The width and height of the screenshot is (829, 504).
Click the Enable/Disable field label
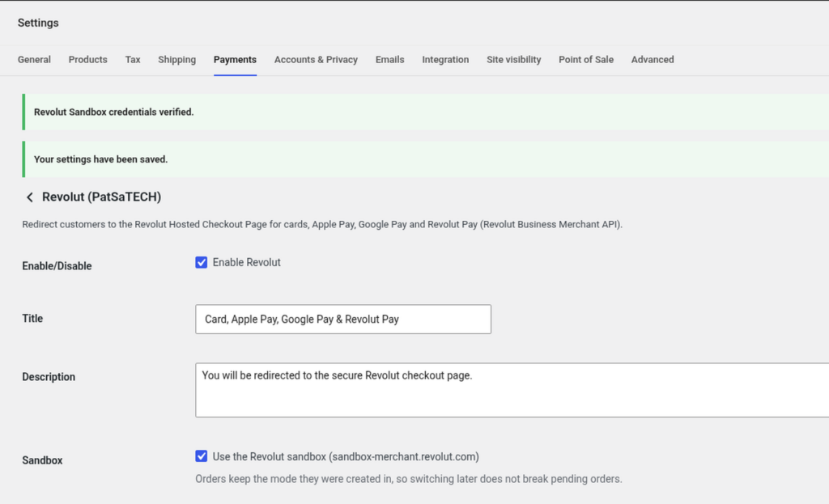(57, 265)
